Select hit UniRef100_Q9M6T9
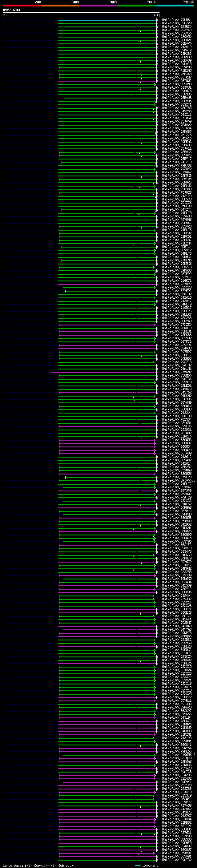Screen dimensions: 197x868 pyautogui.click(x=177, y=50)
